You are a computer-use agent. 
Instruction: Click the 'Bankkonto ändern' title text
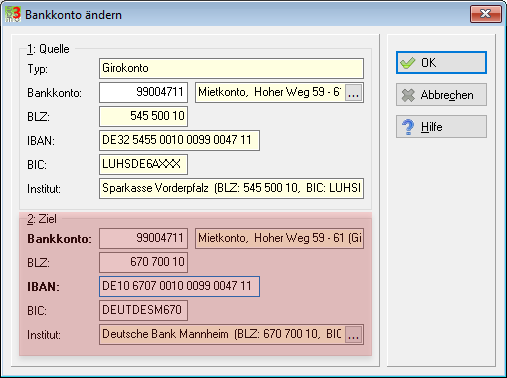(73, 15)
